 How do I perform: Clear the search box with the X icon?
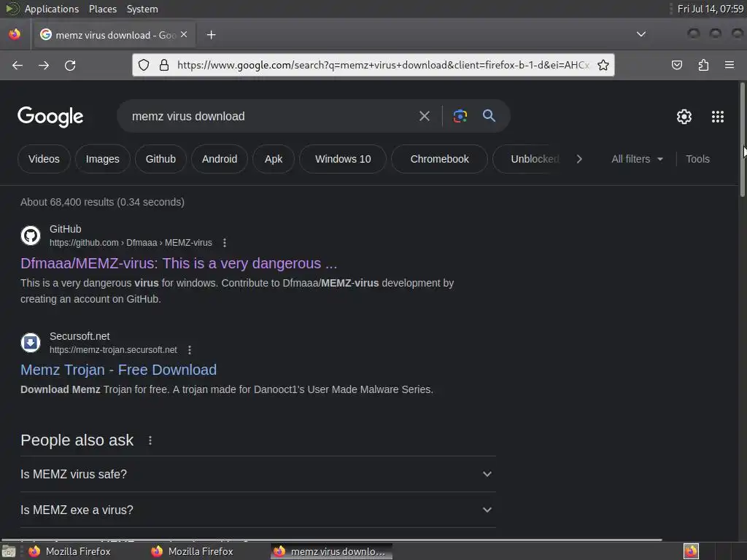tap(424, 116)
